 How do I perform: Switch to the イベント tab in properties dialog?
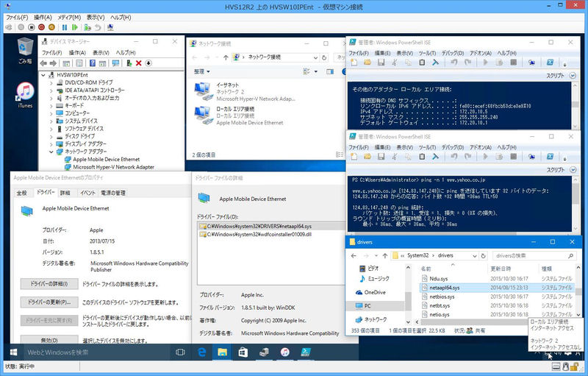click(x=87, y=193)
